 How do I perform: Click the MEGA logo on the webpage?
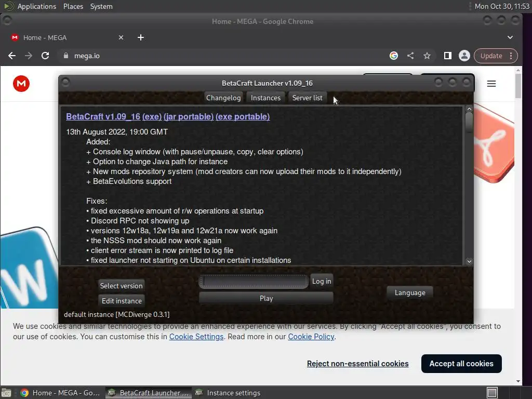pos(21,84)
